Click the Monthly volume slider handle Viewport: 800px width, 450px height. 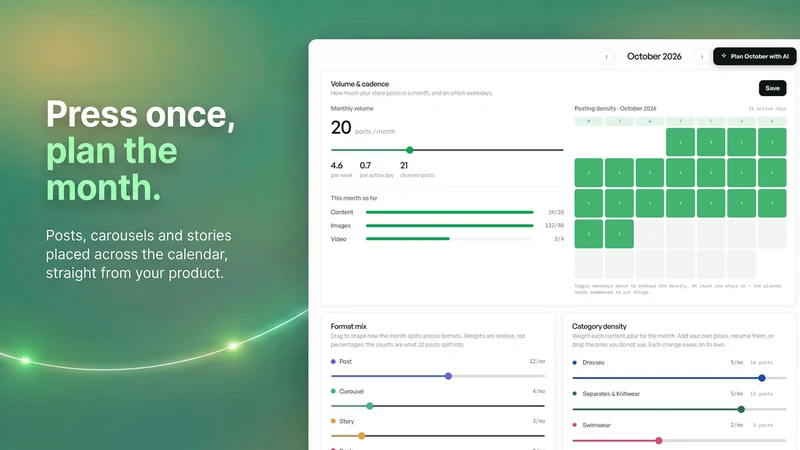click(410, 150)
